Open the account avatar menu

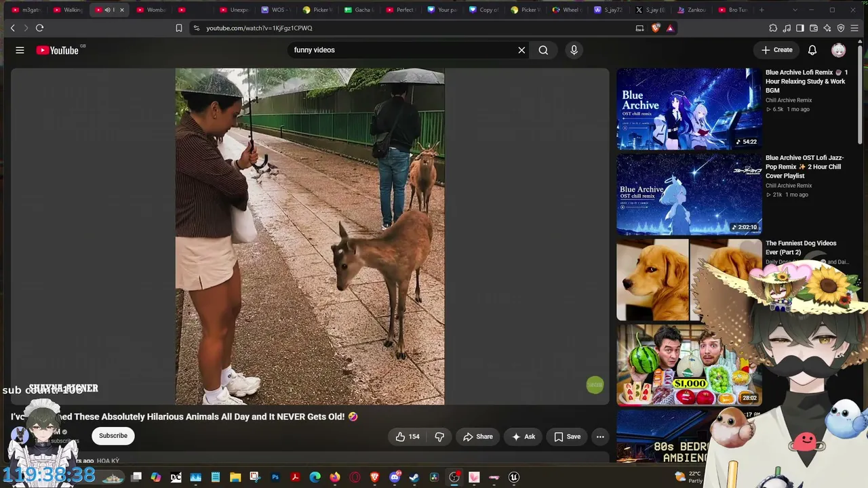pyautogui.click(x=839, y=50)
